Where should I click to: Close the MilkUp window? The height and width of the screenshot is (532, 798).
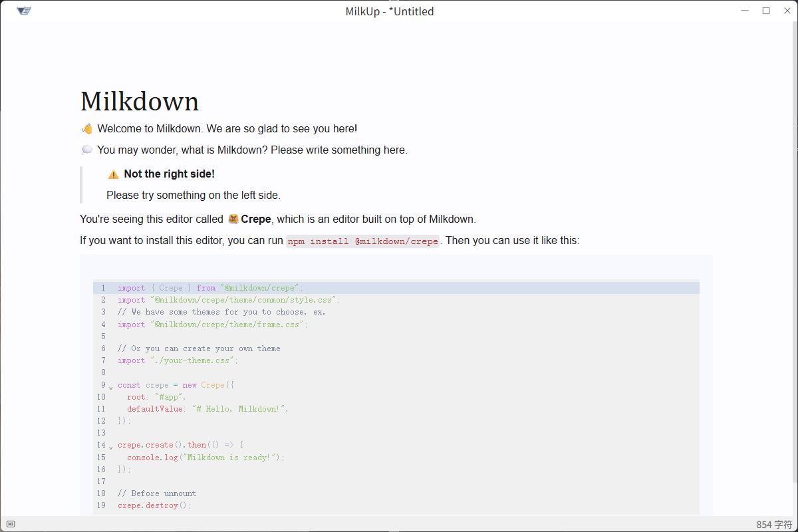pos(787,11)
